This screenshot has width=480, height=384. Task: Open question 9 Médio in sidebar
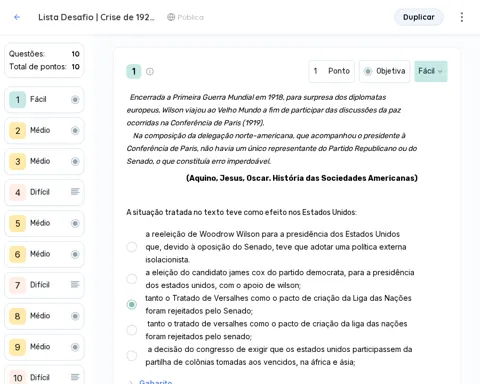coord(44,347)
